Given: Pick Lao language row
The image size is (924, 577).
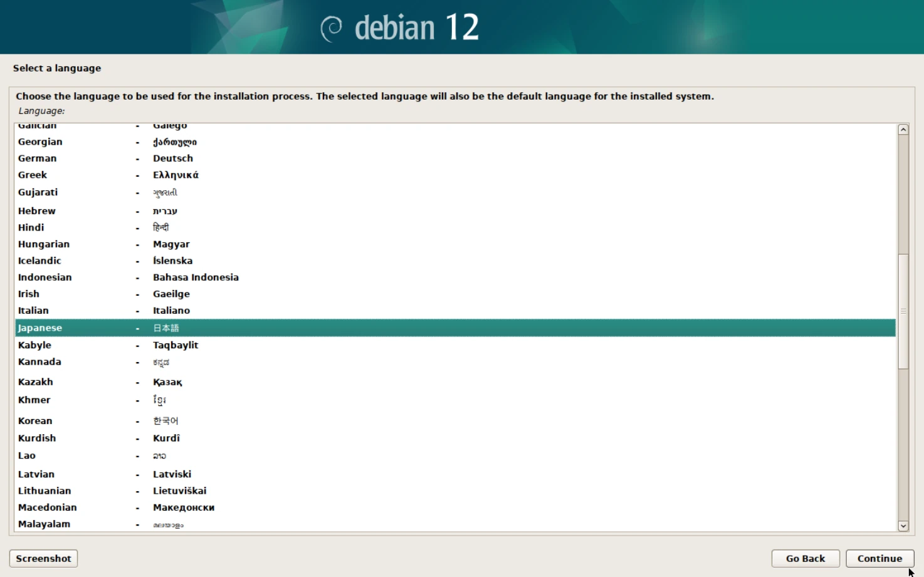Looking at the screenshot, I should tap(455, 455).
